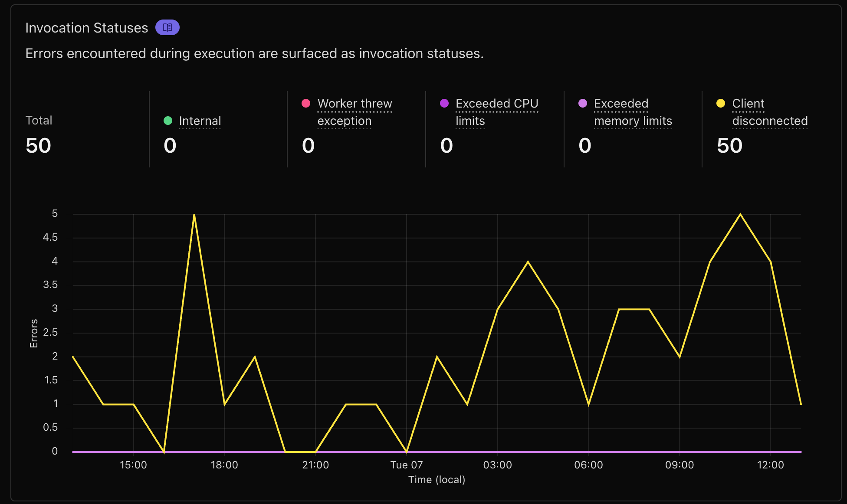Click the first chart peak near 17:00

coord(194,215)
